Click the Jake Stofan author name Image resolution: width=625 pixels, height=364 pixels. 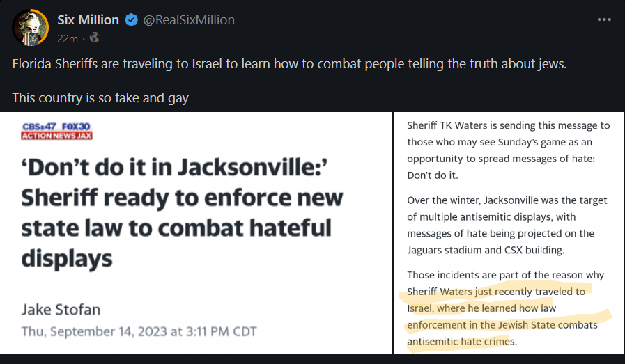[x=61, y=309]
